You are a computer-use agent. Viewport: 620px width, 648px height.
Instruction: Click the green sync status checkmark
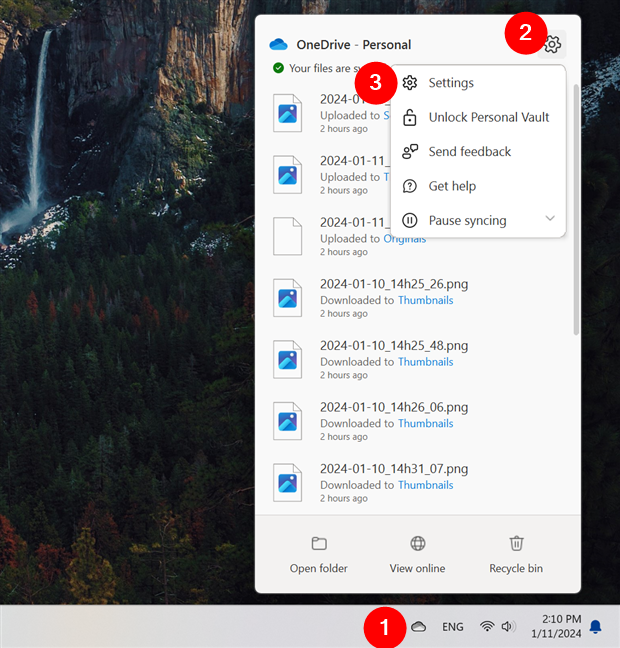(279, 68)
